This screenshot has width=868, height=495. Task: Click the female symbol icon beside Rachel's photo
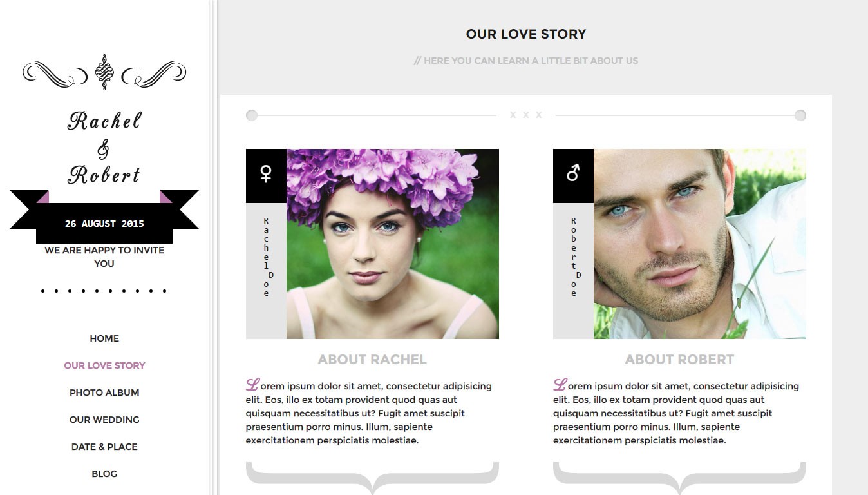pos(266,173)
